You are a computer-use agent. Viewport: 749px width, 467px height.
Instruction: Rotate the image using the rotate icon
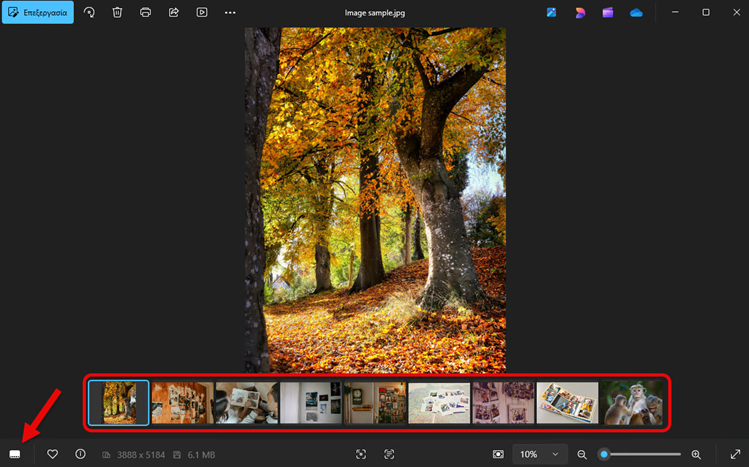pos(89,12)
